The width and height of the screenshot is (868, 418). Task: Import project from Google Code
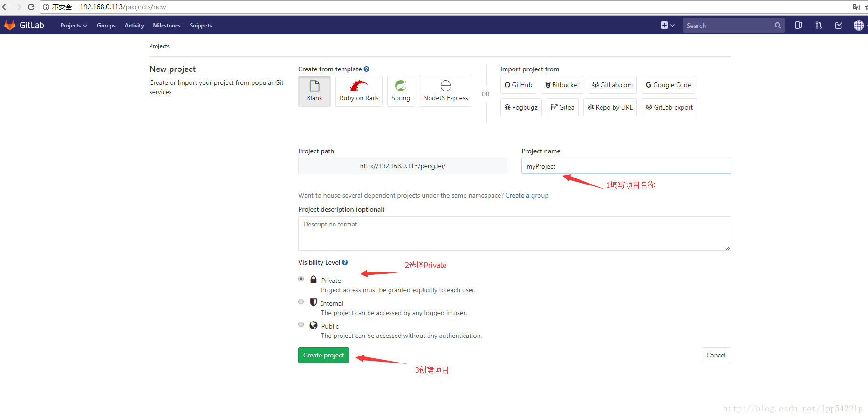668,85
